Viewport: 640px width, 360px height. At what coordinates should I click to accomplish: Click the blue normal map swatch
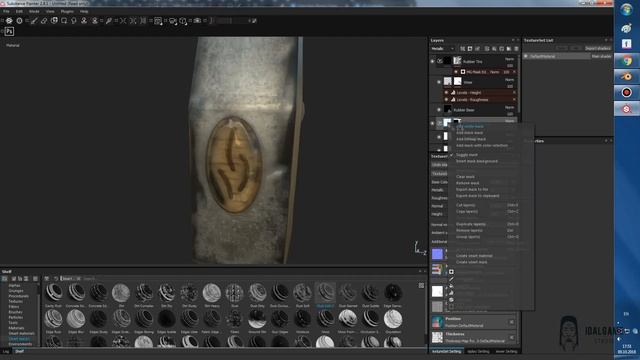(x=437, y=254)
